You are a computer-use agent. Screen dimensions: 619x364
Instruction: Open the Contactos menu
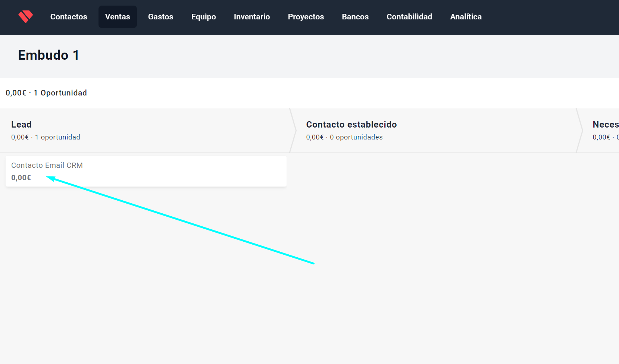(x=69, y=17)
